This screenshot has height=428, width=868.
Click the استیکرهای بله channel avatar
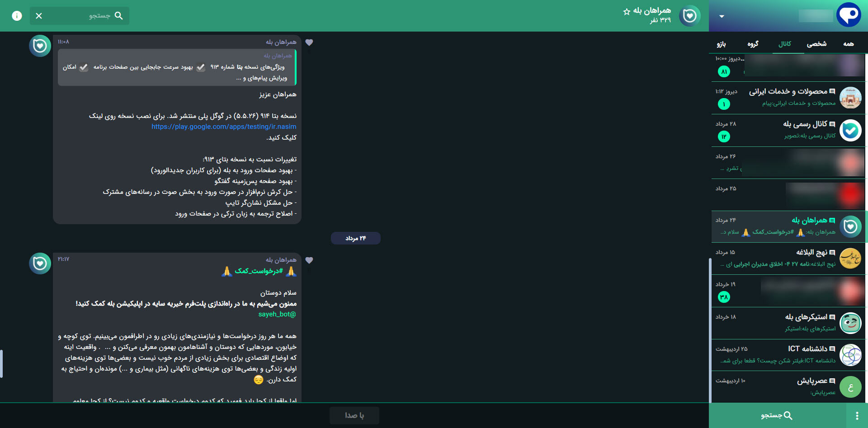click(850, 323)
